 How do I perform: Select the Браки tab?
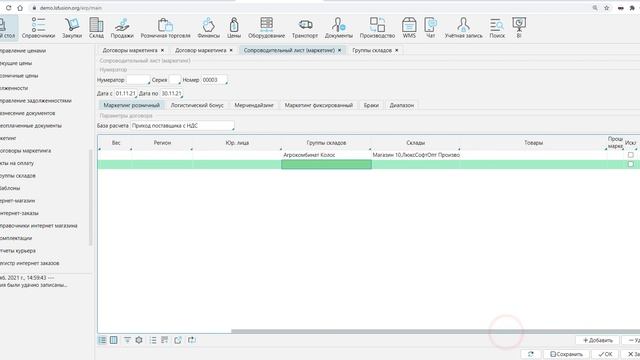(x=371, y=105)
